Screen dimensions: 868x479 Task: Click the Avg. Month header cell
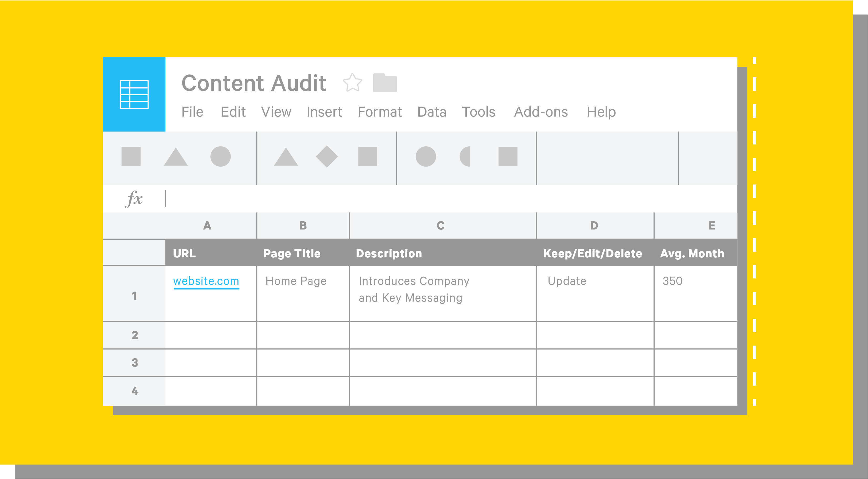click(x=696, y=253)
